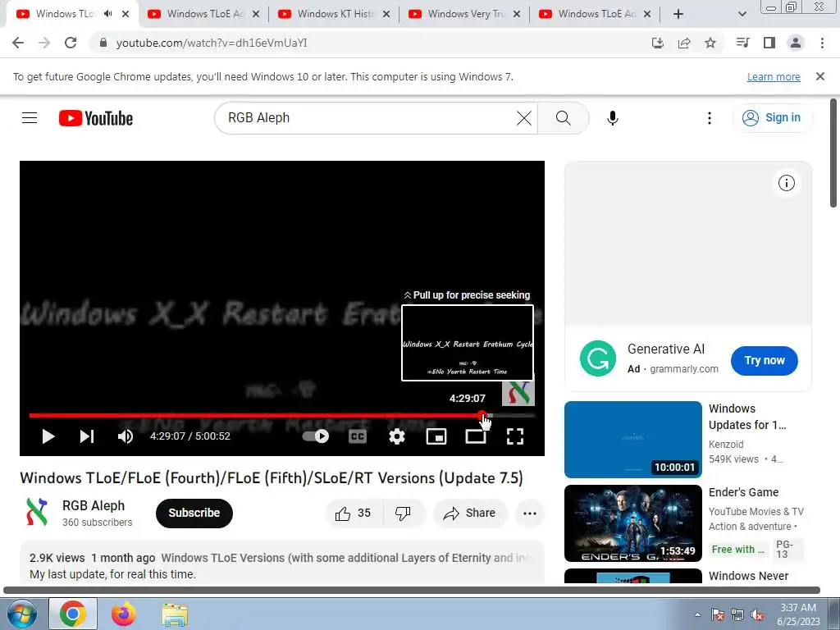840x630 pixels.
Task: Open Windows Updates for 1... thumbnail
Action: click(x=632, y=440)
